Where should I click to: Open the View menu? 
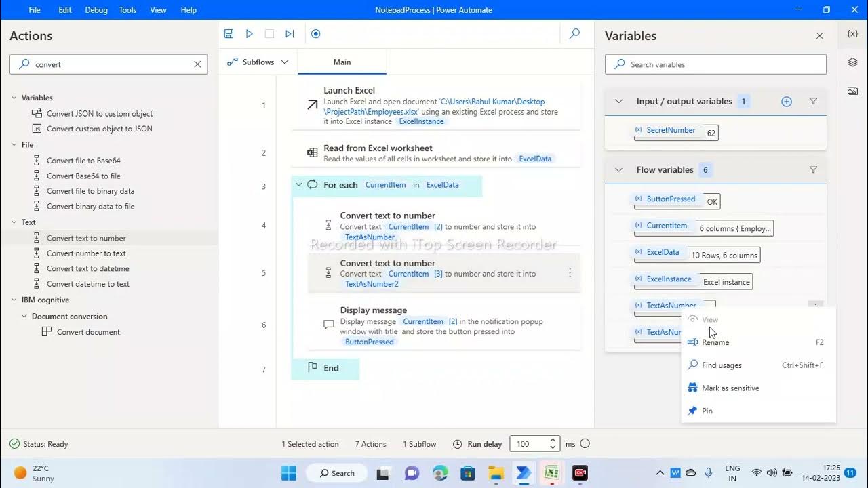tap(158, 10)
